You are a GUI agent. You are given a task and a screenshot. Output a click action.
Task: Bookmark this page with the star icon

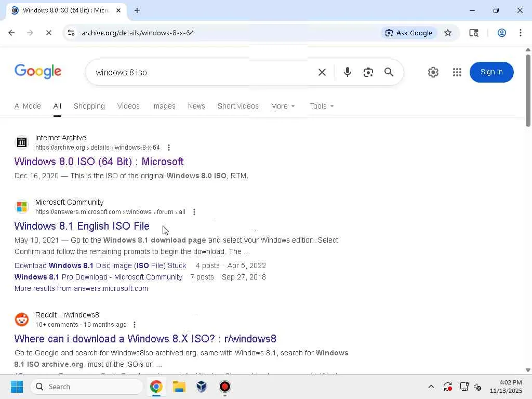[448, 33]
